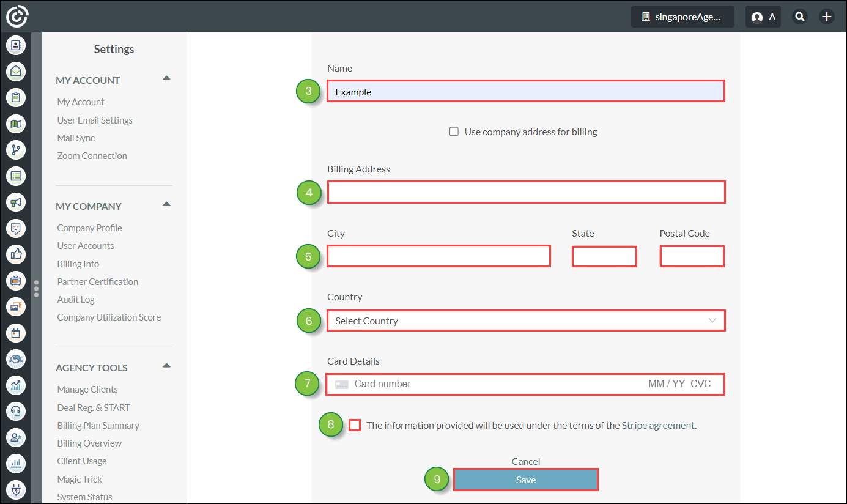Open the contacts card icon in the sidebar
This screenshot has width=847, height=504.
pos(16,44)
